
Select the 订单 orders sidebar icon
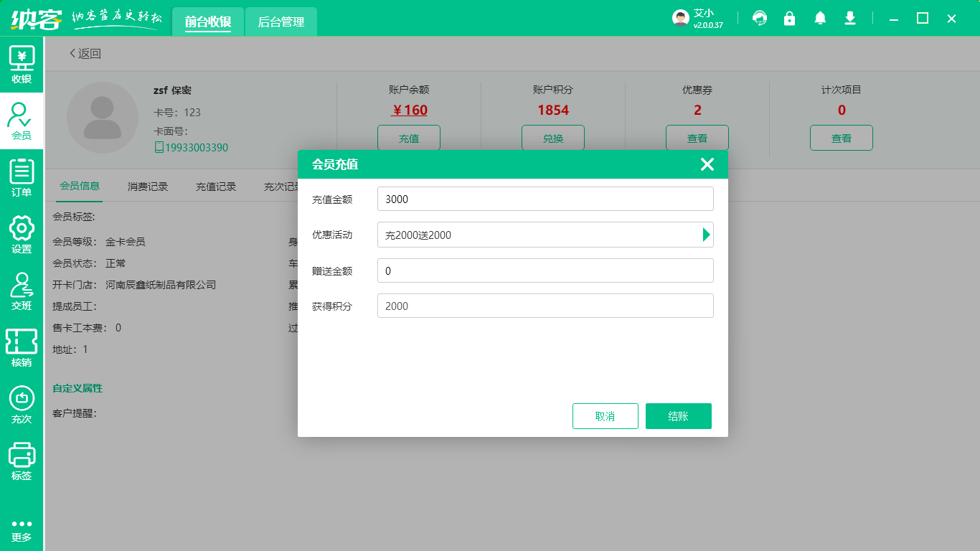click(x=22, y=178)
